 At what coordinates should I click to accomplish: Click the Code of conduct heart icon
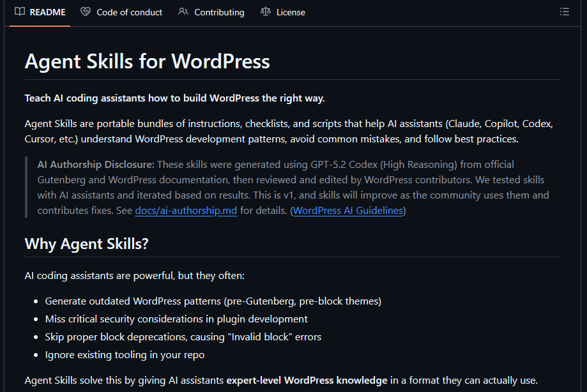86,11
